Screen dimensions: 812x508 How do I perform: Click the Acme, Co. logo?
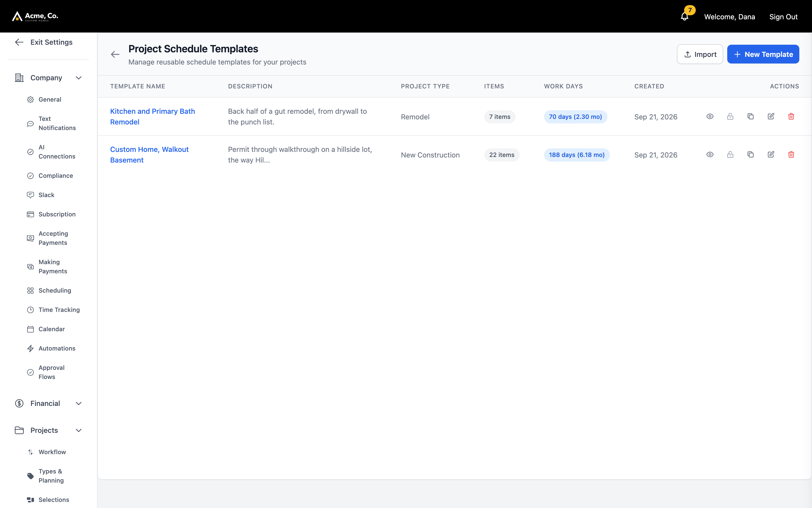(35, 17)
